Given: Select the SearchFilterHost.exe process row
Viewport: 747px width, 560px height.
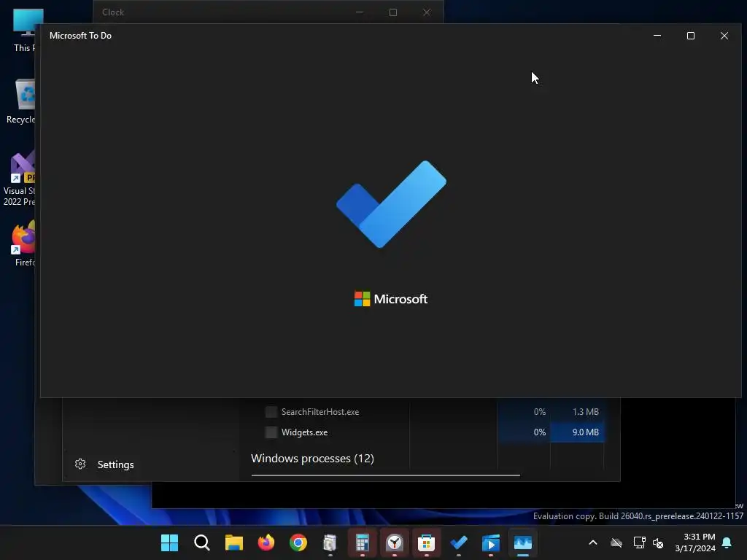Looking at the screenshot, I should pyautogui.click(x=427, y=412).
